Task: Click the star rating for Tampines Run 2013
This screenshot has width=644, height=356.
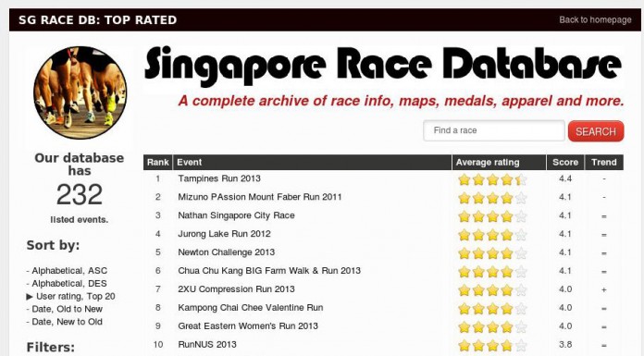Action: coord(492,179)
